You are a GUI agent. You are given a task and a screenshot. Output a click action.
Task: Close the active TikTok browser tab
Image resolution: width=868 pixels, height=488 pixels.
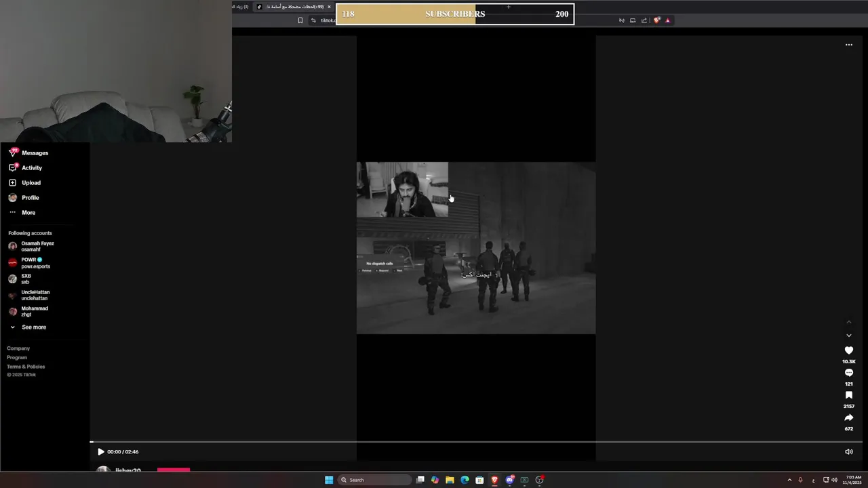point(329,7)
